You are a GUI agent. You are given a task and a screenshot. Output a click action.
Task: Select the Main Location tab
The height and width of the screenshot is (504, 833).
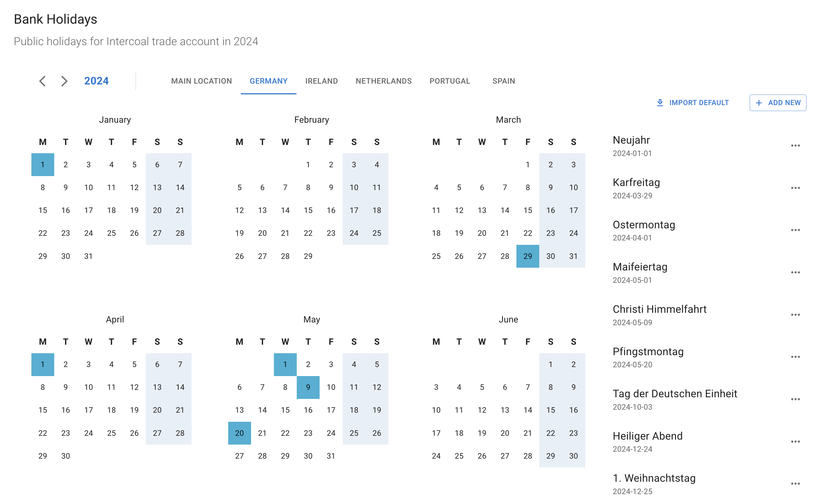(201, 81)
